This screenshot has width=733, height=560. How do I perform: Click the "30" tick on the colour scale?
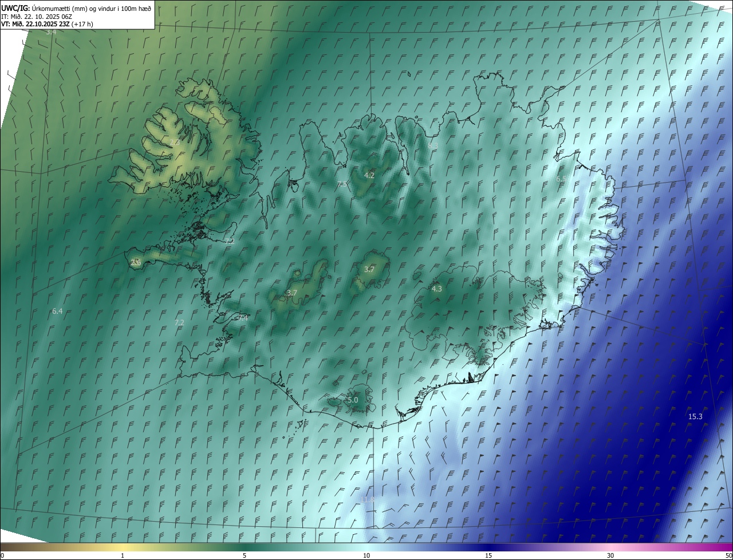610,555
